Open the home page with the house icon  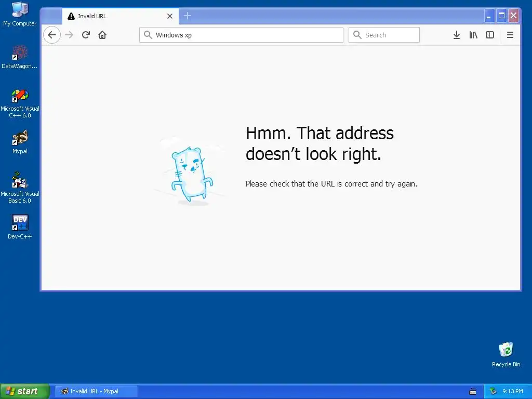(x=102, y=35)
